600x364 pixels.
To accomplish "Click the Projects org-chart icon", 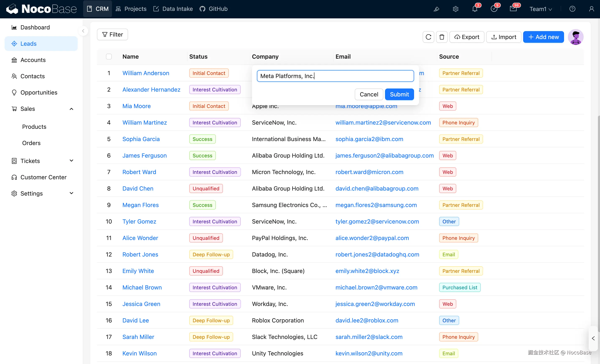I will click(x=118, y=9).
